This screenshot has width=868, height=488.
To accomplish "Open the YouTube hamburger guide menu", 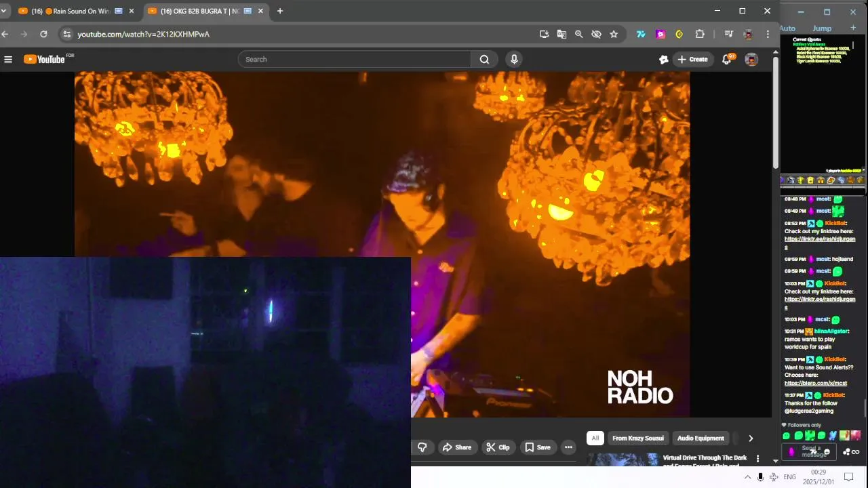I will point(8,60).
